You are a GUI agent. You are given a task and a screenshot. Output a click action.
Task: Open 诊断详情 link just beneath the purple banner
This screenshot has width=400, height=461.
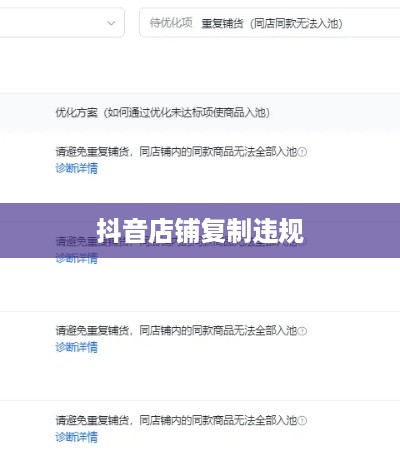click(x=77, y=258)
